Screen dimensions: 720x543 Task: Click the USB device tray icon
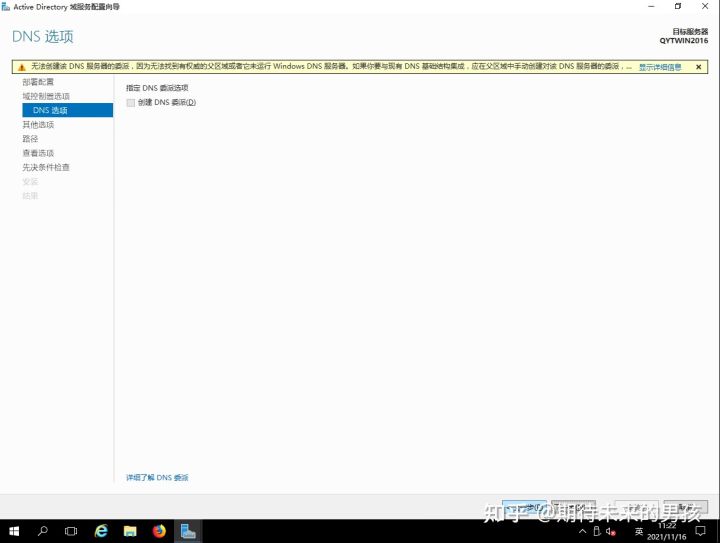pos(596,532)
